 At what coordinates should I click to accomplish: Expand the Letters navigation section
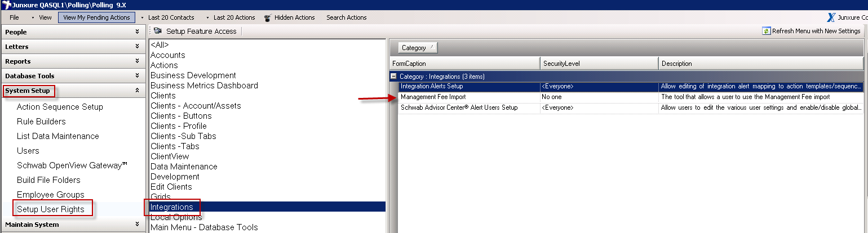click(x=73, y=47)
